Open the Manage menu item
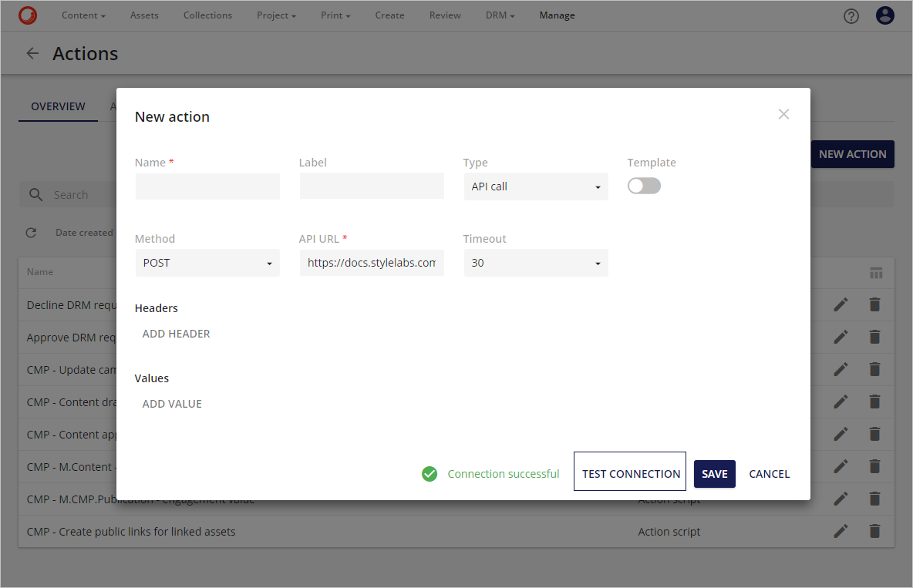The height and width of the screenshot is (588, 913). 557,15
